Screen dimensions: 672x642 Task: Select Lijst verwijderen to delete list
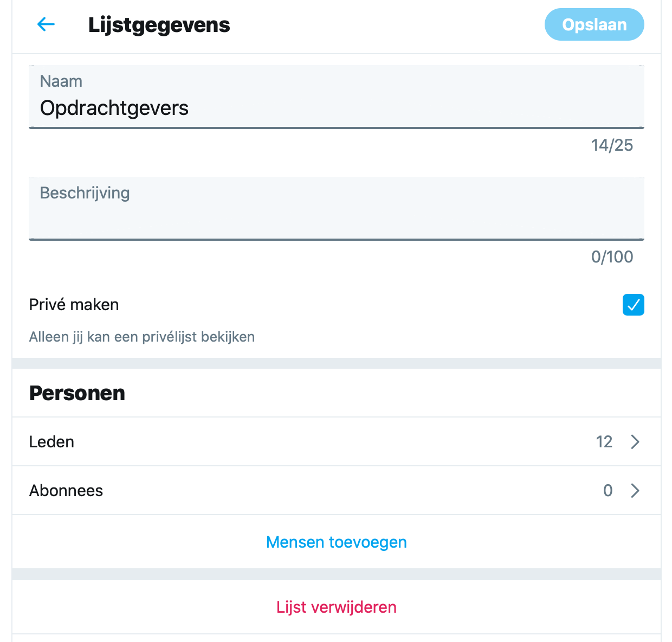pyautogui.click(x=337, y=607)
